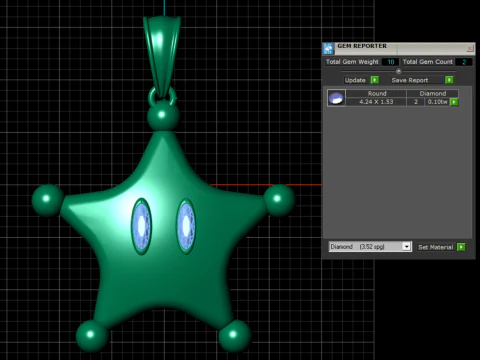Screen dimensions: 480x360
Task: Click the Update label button
Action: pyautogui.click(x=355, y=80)
